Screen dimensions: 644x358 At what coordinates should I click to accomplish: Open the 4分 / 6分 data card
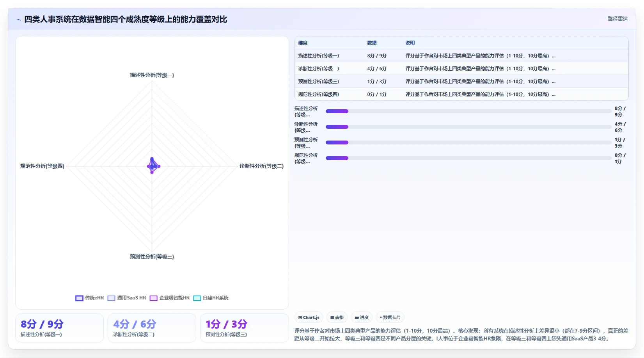tap(152, 328)
